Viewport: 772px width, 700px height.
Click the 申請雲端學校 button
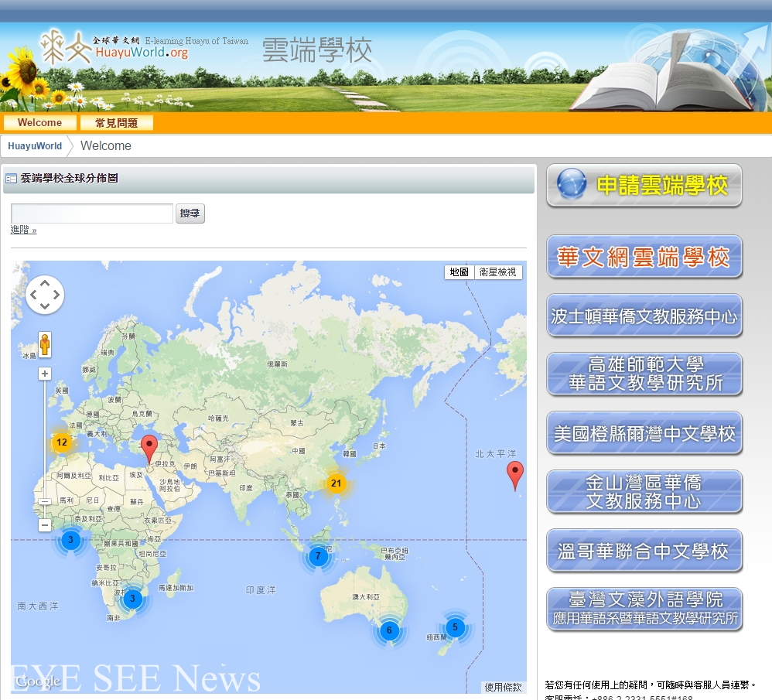click(644, 185)
